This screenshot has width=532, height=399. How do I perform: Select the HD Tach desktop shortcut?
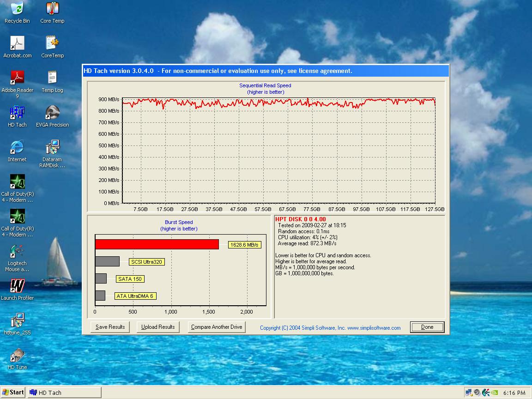pyautogui.click(x=17, y=116)
